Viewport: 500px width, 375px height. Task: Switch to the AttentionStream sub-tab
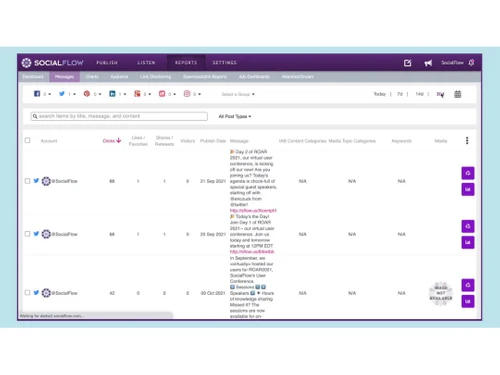coord(298,77)
